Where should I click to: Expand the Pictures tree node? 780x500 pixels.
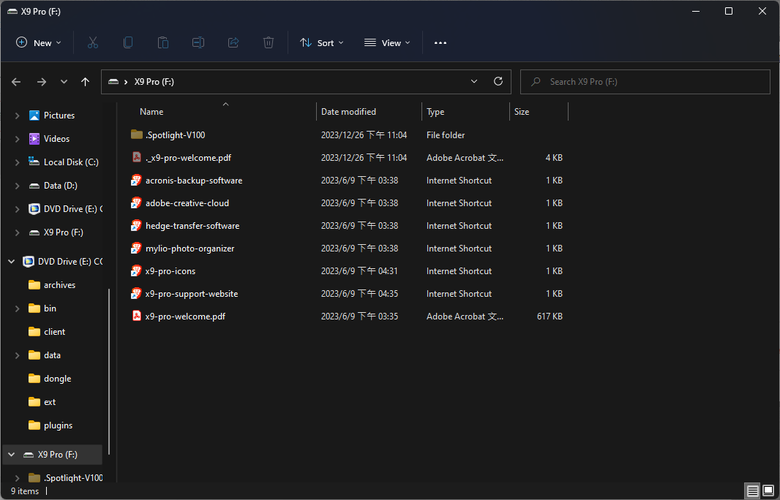(17, 115)
